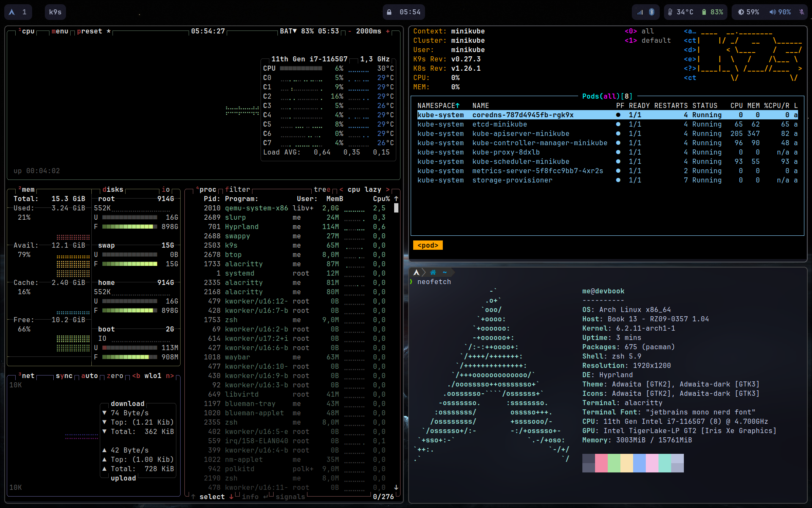
Task: Click the pink neofetch color block
Action: (x=601, y=463)
